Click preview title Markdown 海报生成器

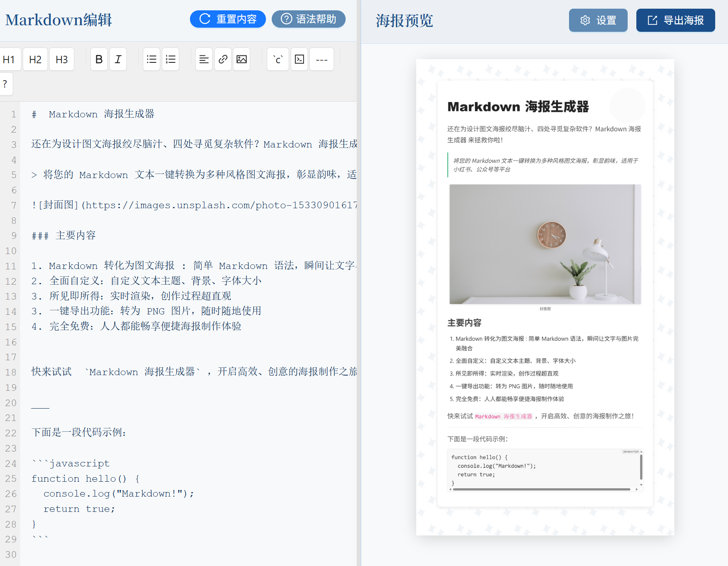click(518, 107)
